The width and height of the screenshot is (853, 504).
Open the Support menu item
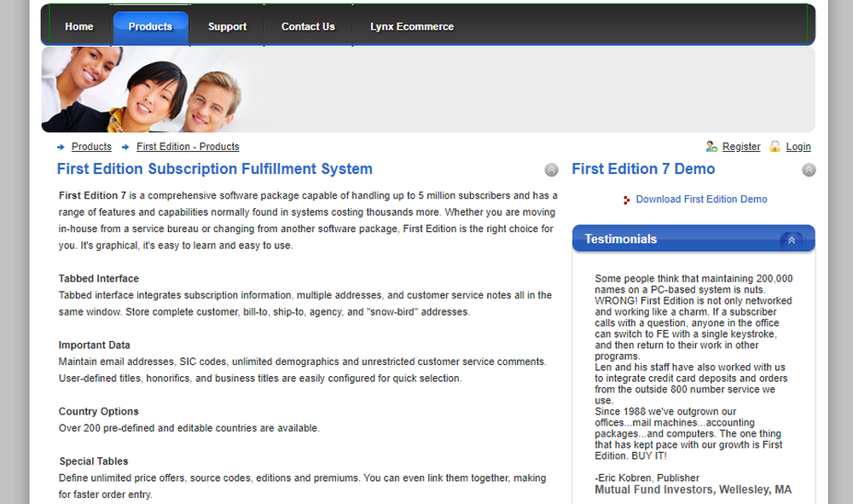(x=228, y=26)
